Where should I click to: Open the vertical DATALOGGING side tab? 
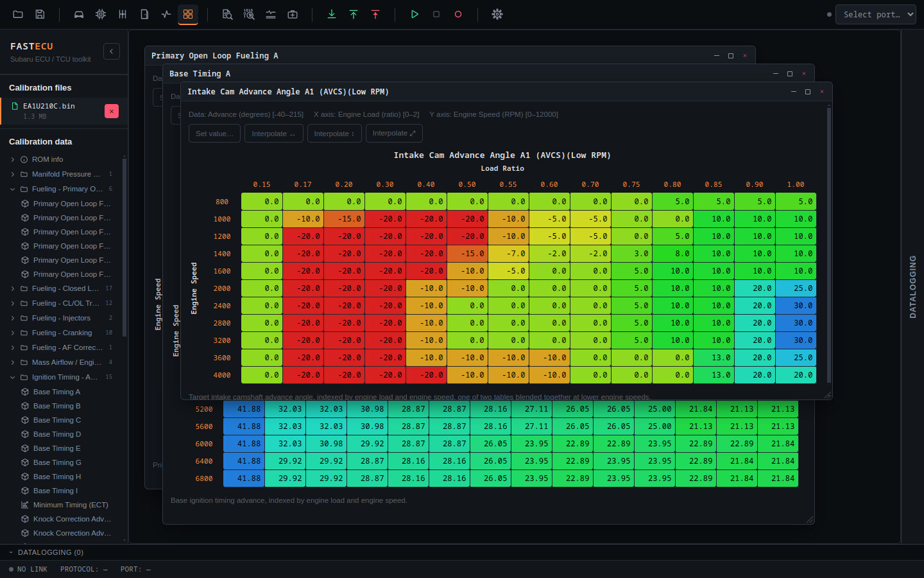(912, 286)
